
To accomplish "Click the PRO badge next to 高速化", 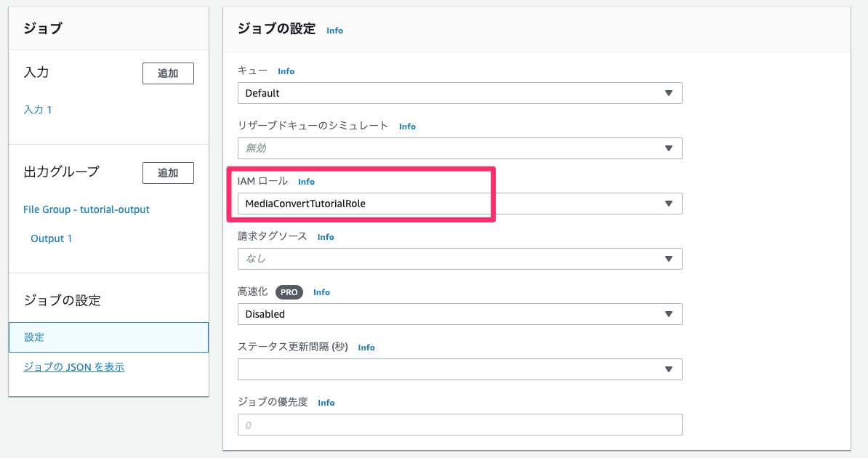I will click(289, 292).
